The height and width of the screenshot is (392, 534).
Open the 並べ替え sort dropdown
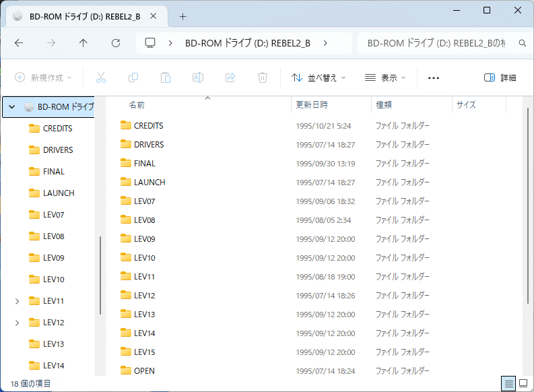(x=319, y=77)
